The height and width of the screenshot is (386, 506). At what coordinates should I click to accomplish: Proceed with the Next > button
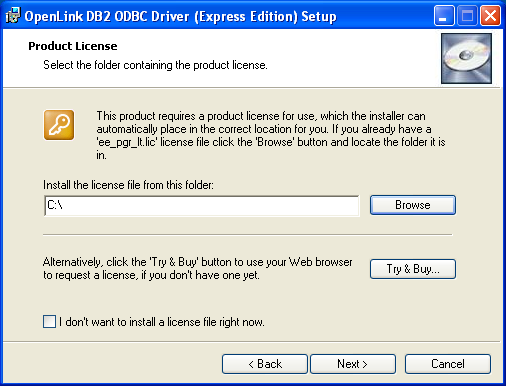coord(353,364)
